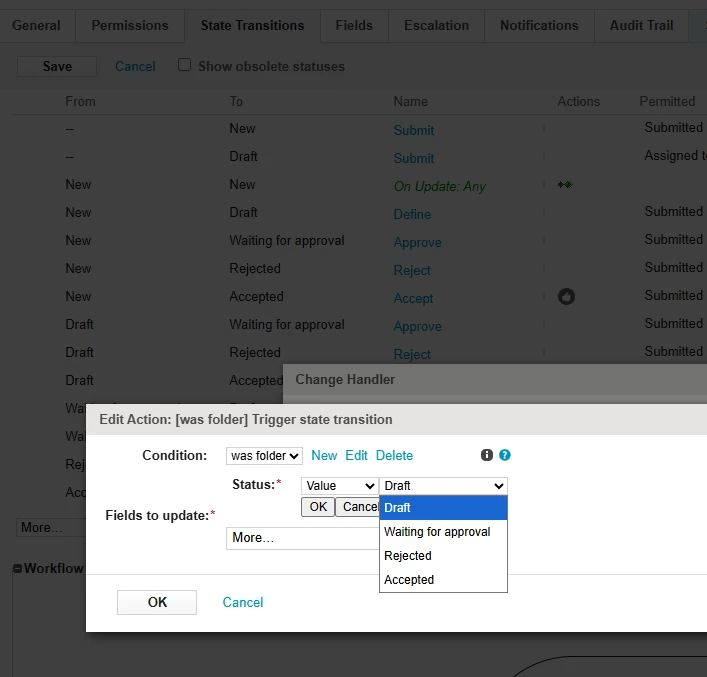Click the New condition link
The height and width of the screenshot is (677, 707).
point(324,456)
